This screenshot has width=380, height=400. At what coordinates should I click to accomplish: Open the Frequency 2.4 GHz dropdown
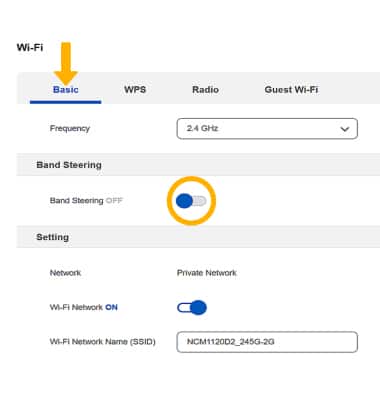pyautogui.click(x=267, y=128)
